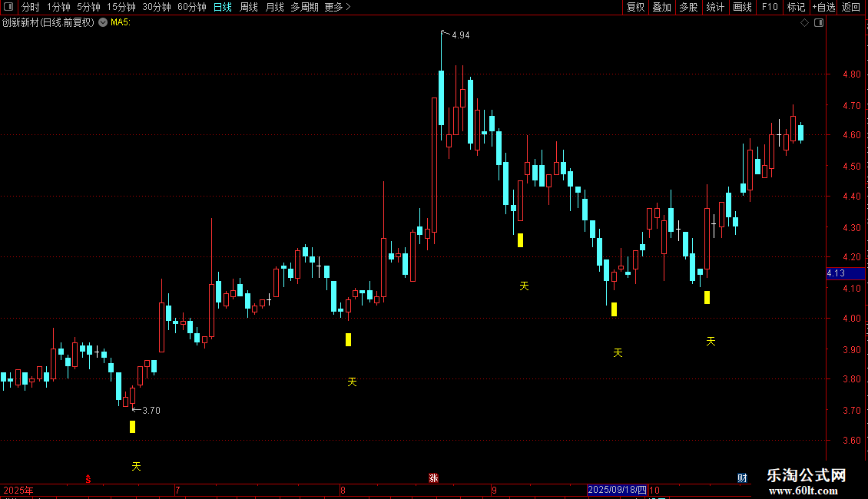This screenshot has width=868, height=499.
Task: Click the month 7 marker on the date axis
Action: (x=177, y=490)
